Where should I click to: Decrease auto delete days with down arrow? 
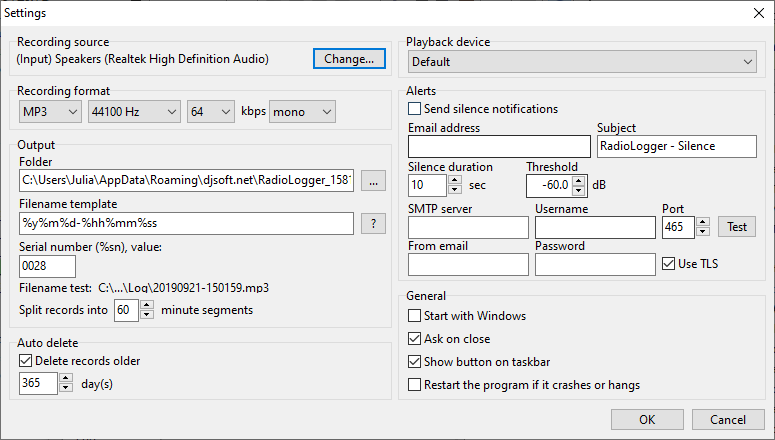(66, 389)
